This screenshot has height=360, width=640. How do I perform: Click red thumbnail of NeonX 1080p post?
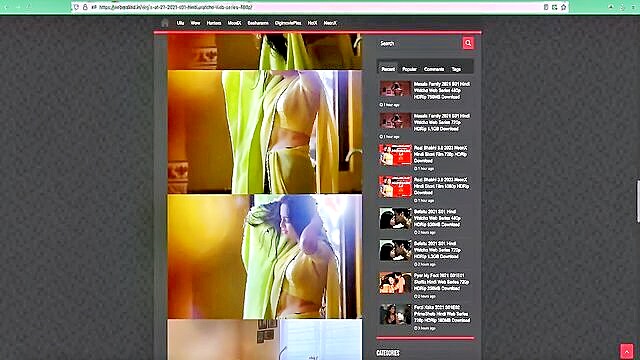[x=396, y=187]
